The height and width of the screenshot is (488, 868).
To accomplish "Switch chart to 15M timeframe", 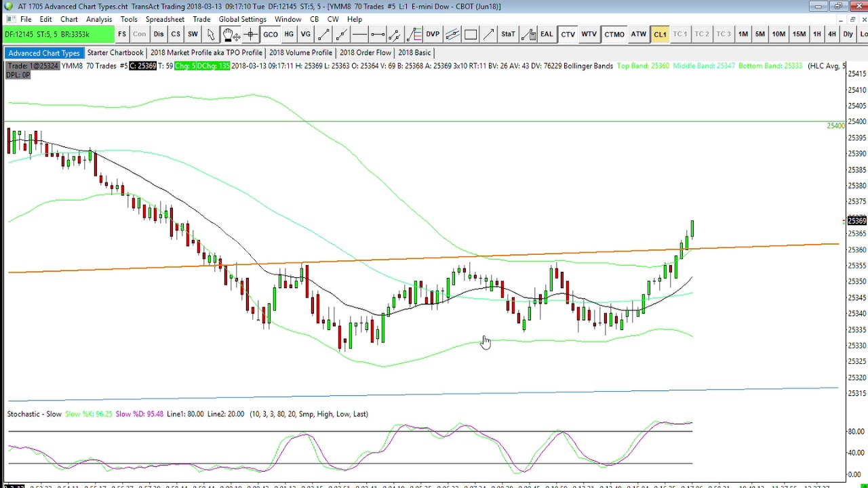I will coord(800,34).
